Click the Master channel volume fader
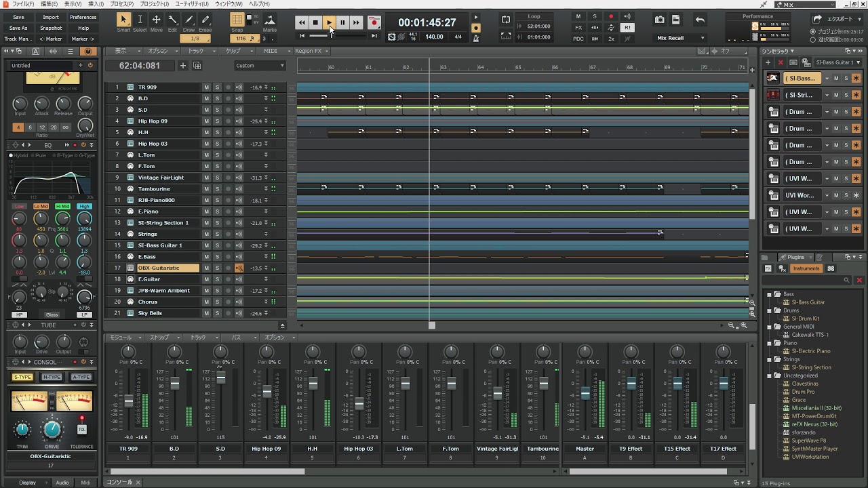Image resolution: width=868 pixels, height=488 pixels. coord(585,393)
